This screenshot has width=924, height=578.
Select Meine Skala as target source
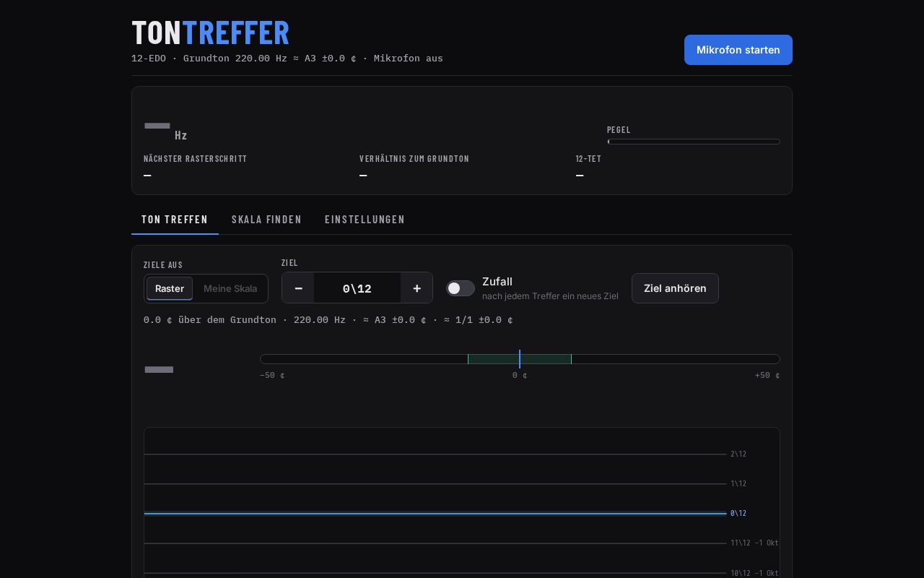230,288
